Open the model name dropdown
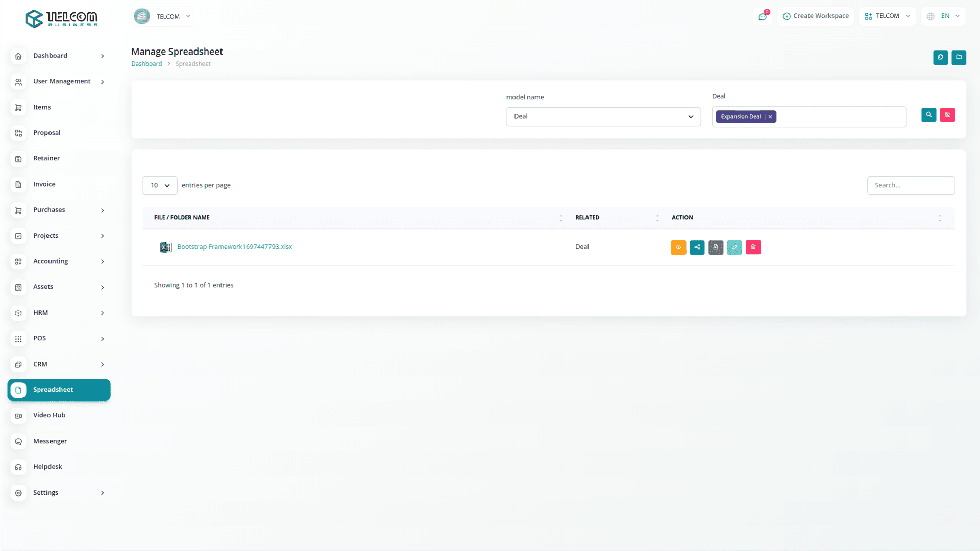This screenshot has height=551, width=980. (x=603, y=116)
